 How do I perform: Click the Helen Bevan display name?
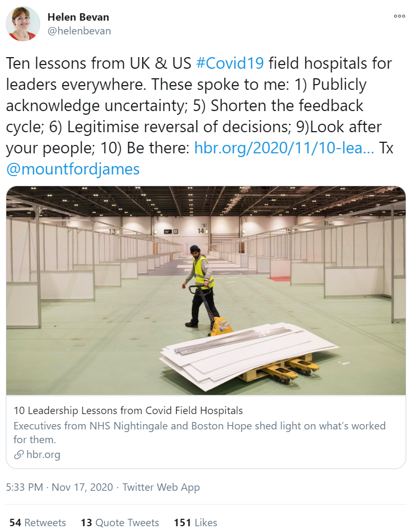[x=78, y=17]
